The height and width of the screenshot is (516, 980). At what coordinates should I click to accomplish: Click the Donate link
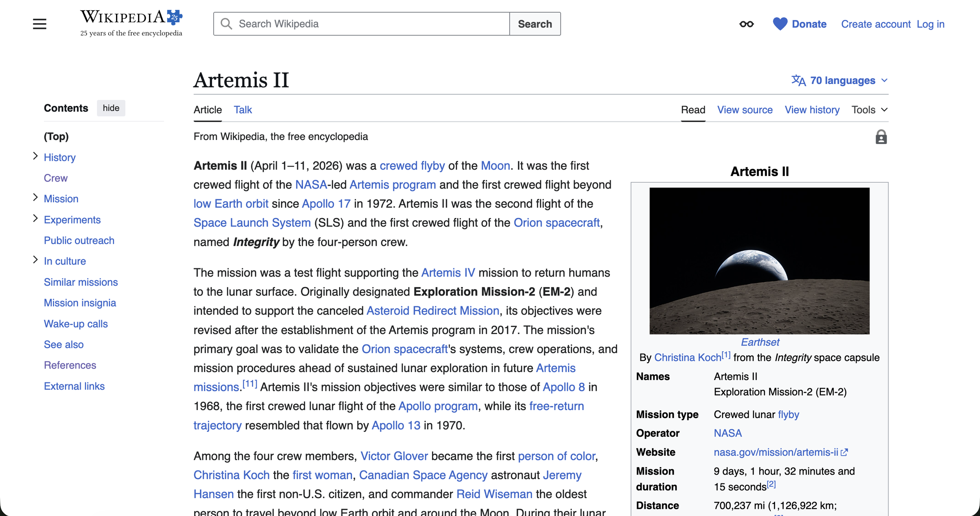809,24
